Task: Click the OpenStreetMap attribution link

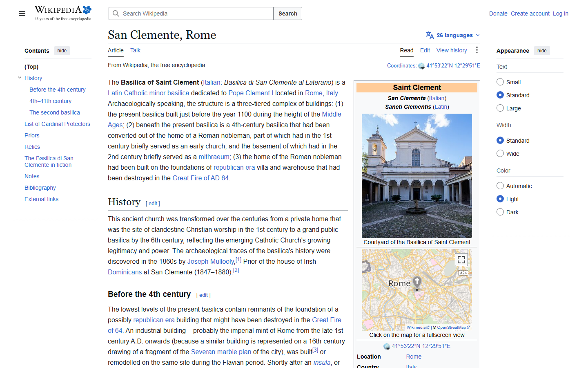Action: click(453, 327)
